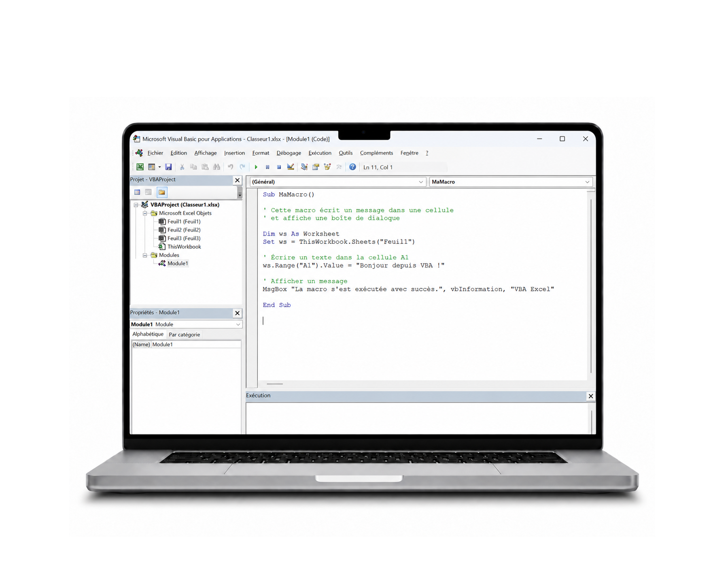Switch to the Par catégorie tab
Viewport: 728px width, 567px height.
coord(184,335)
